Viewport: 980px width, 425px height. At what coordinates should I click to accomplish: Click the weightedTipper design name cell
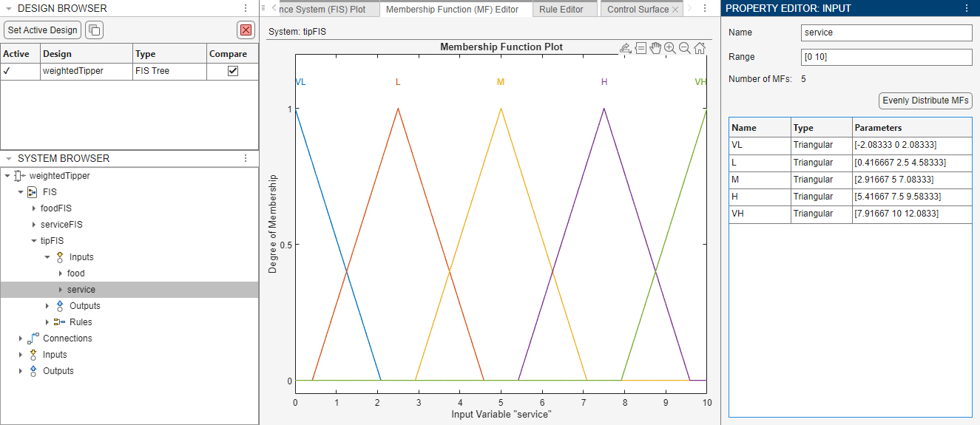click(87, 71)
